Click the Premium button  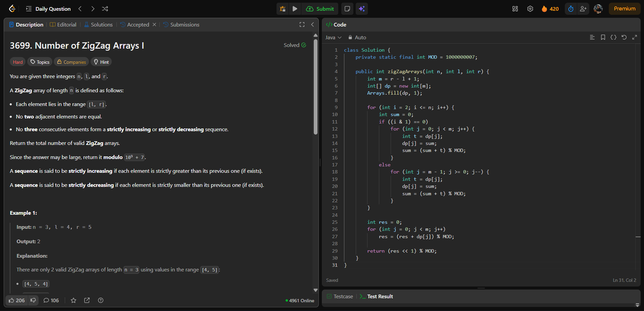point(625,9)
